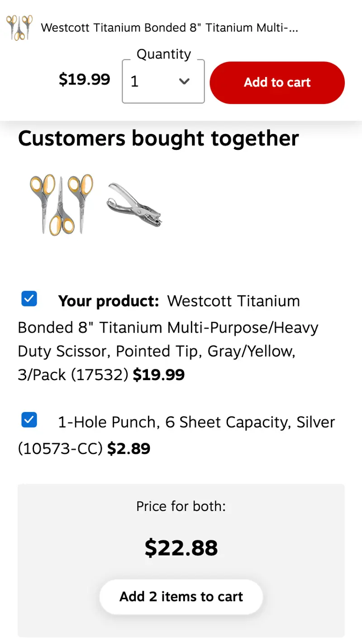Uncheck the 1-Hole Punch checkbox

click(29, 420)
